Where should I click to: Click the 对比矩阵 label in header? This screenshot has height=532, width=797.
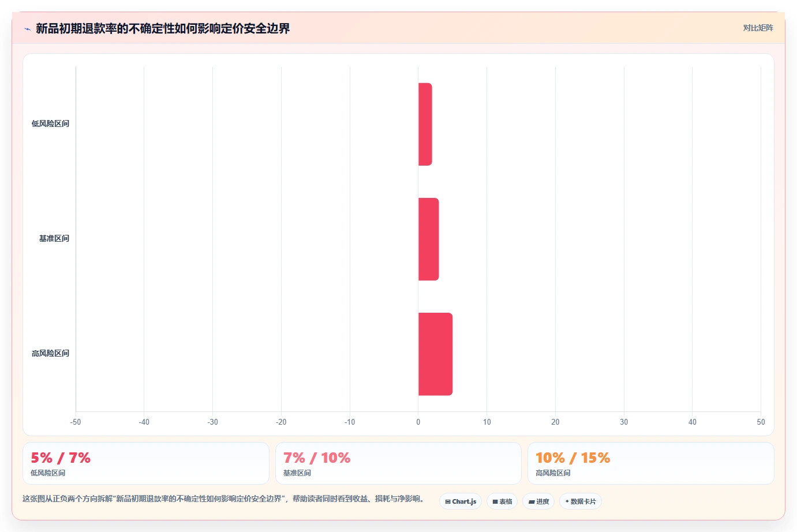tap(758, 28)
